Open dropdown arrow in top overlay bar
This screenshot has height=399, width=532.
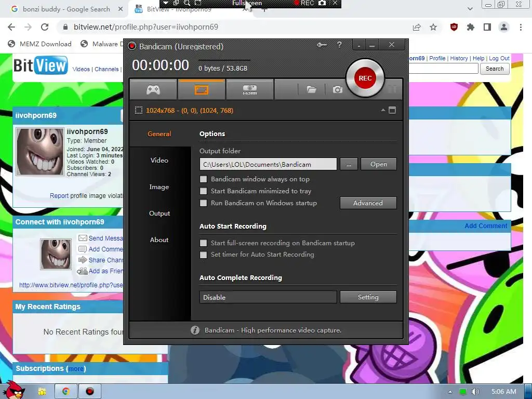coord(165,3)
